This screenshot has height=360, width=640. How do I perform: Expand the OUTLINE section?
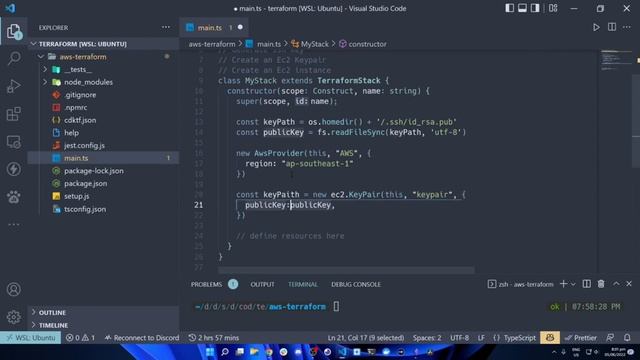[x=104, y=312]
